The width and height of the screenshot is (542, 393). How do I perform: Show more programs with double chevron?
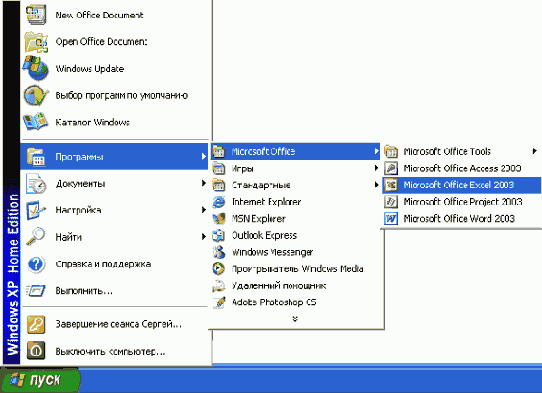click(x=295, y=319)
